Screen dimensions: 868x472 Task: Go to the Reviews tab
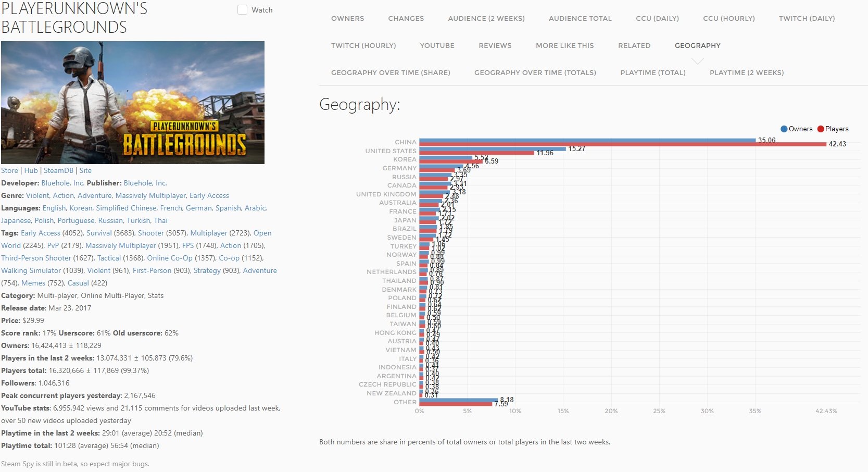click(x=495, y=45)
